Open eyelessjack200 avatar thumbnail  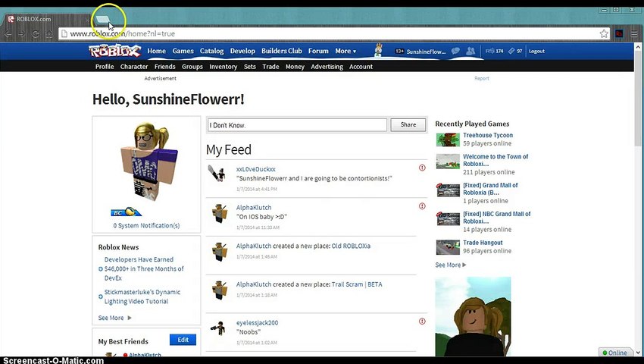pos(218,328)
